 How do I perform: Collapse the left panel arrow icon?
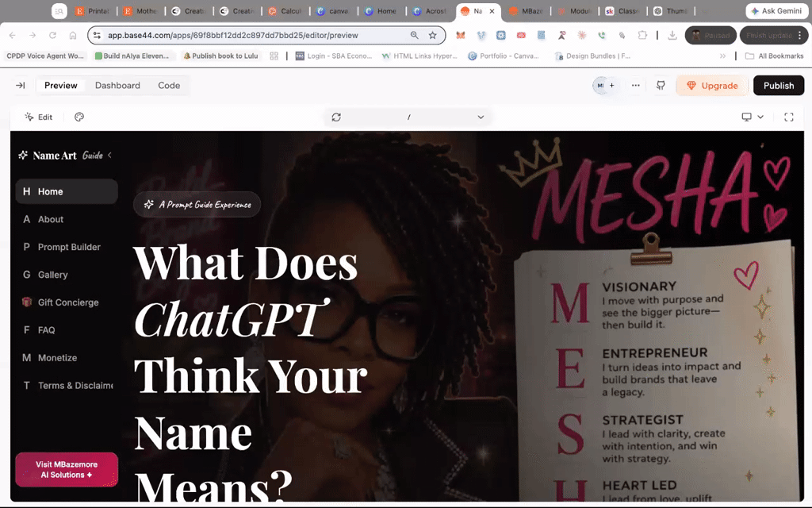tap(20, 86)
